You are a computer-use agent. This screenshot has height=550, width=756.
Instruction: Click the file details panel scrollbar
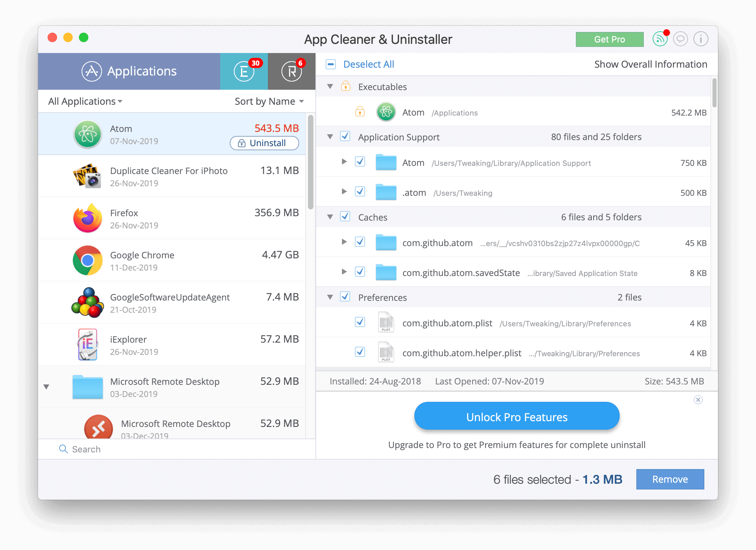click(715, 92)
